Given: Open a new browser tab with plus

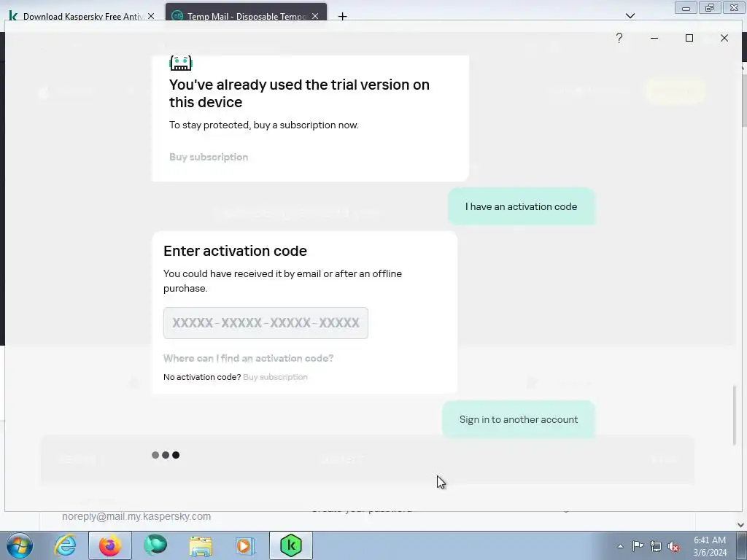Looking at the screenshot, I should click(x=342, y=16).
